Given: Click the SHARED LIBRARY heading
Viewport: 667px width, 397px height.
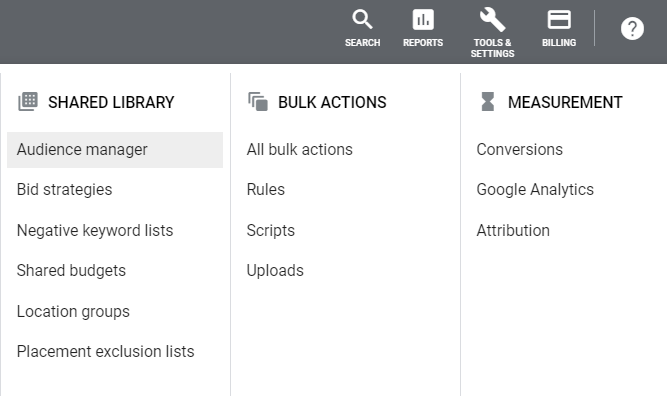Looking at the screenshot, I should pyautogui.click(x=111, y=102).
